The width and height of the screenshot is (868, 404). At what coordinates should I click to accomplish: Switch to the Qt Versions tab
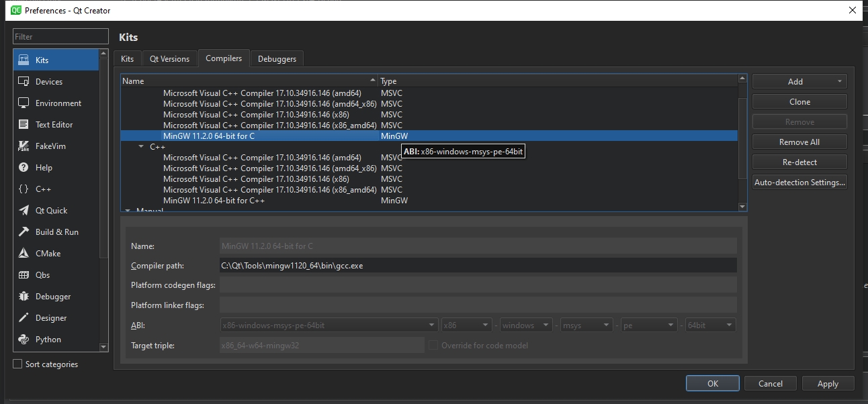coord(169,59)
